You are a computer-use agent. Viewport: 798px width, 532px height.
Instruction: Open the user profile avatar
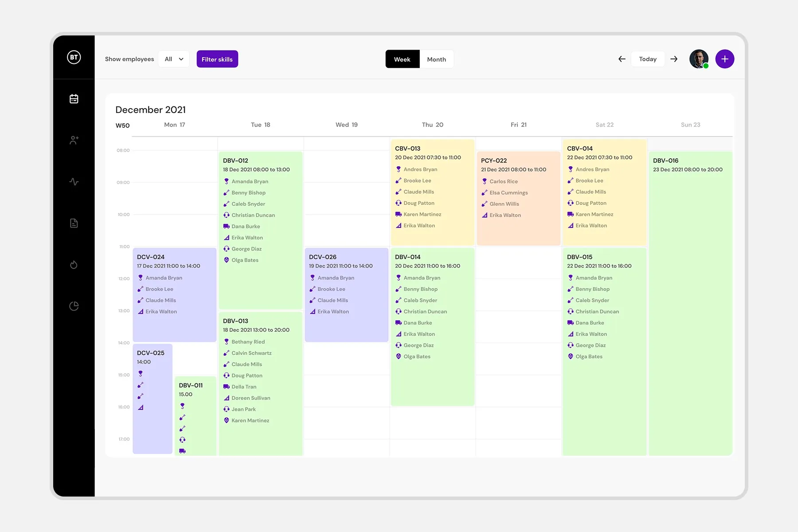tap(699, 59)
